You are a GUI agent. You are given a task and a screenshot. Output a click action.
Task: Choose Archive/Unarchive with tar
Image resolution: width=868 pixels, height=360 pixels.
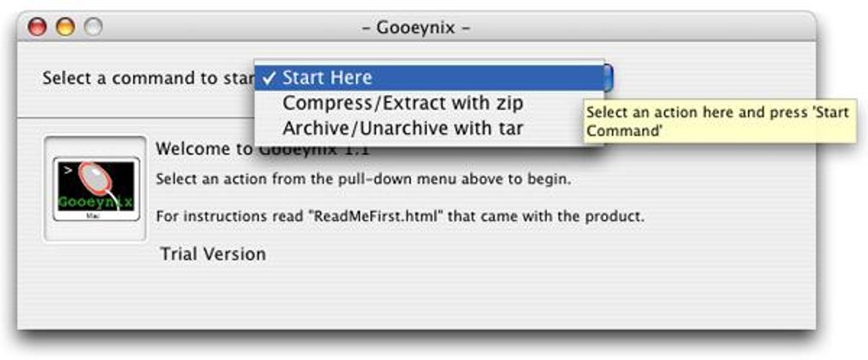[x=402, y=129]
